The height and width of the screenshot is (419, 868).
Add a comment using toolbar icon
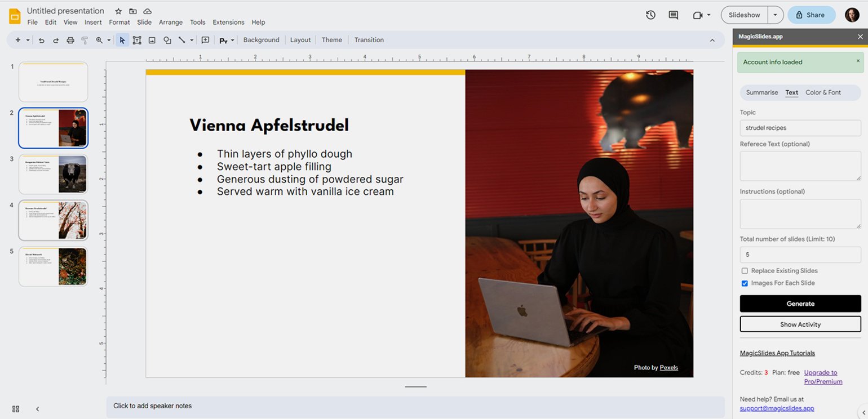(205, 40)
